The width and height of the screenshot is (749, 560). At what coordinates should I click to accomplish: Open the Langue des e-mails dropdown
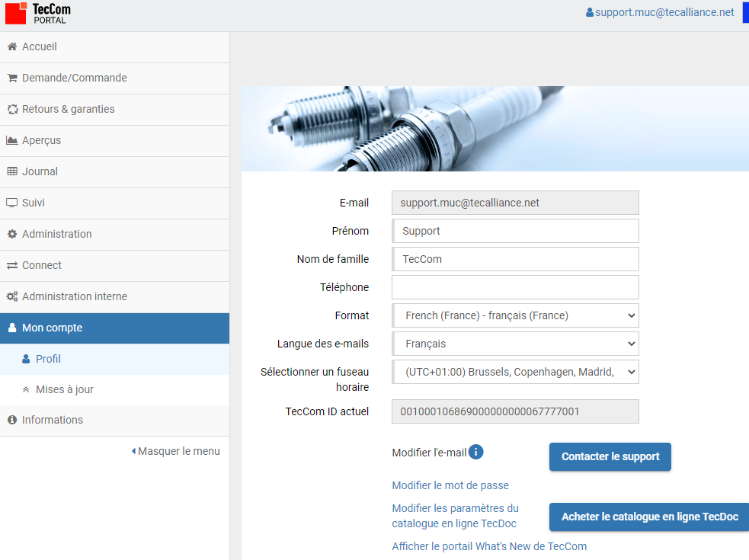pos(515,344)
